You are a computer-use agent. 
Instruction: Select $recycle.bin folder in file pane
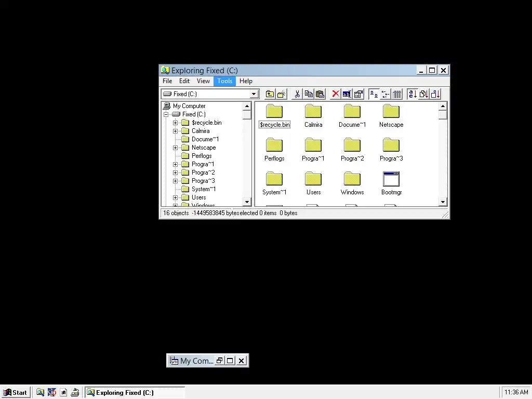pyautogui.click(x=274, y=116)
